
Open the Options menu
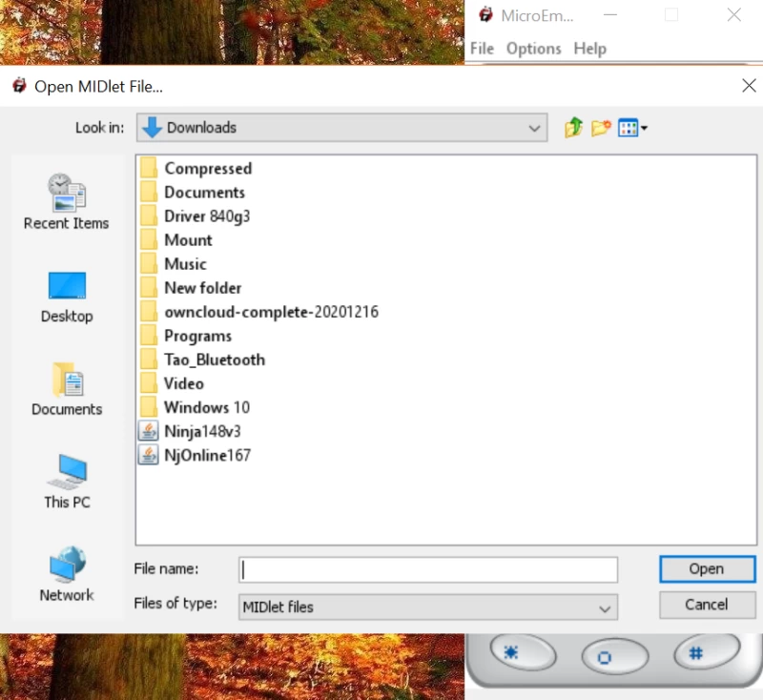coord(533,49)
